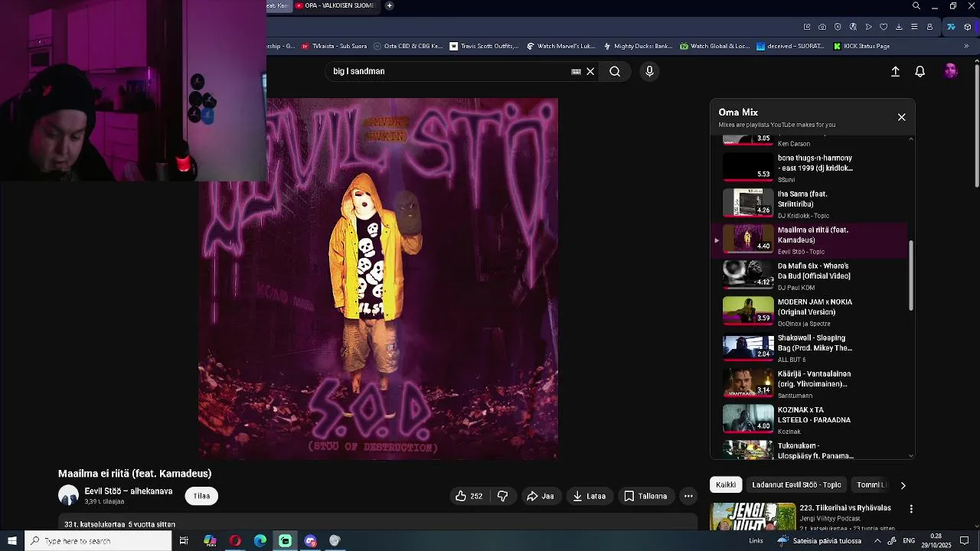Open "deceived – SUORAT..." bookmark
The width and height of the screenshot is (980, 551).
(790, 46)
